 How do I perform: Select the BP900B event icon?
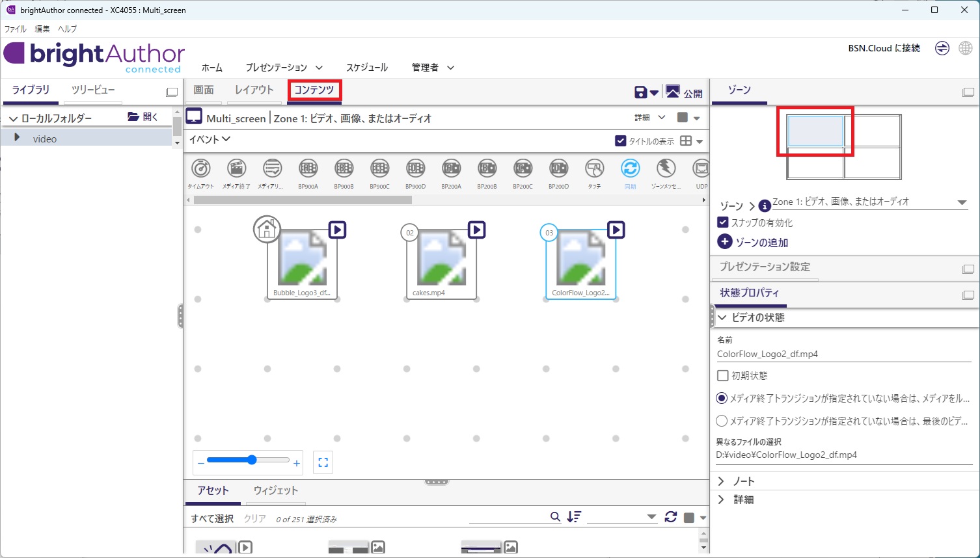pos(344,168)
